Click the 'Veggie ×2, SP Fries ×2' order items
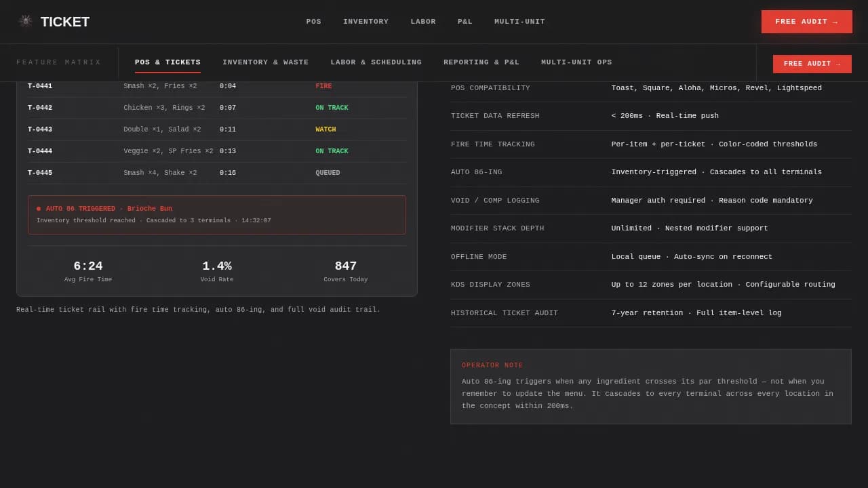This screenshot has height=488, width=868. 168,151
